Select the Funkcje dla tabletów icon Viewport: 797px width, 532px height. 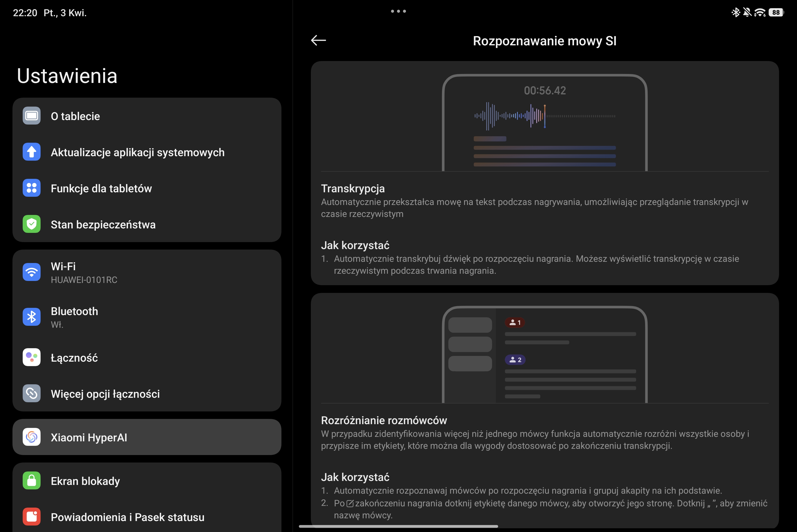[32, 188]
